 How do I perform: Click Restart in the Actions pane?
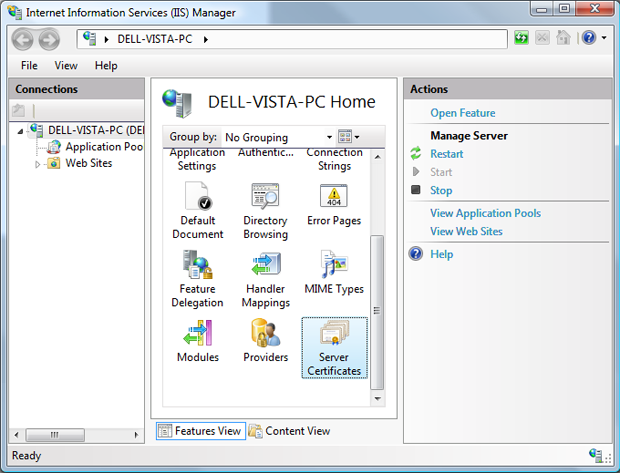[x=446, y=154]
